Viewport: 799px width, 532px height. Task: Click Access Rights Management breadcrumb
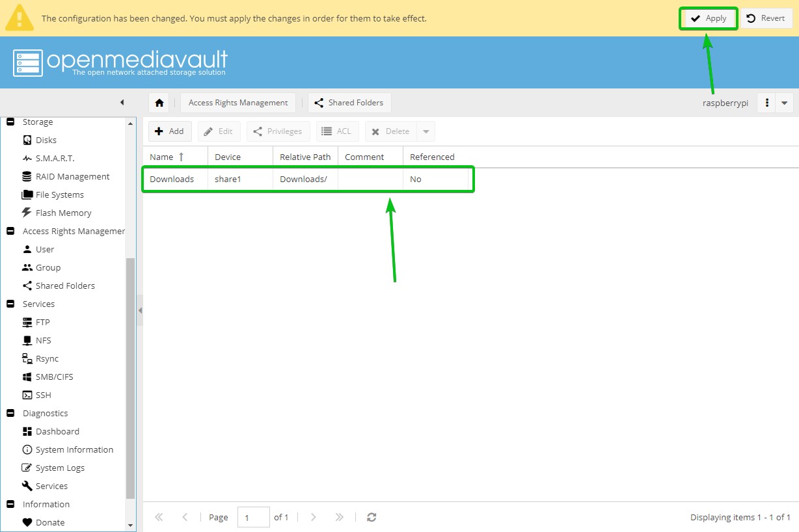pyautogui.click(x=238, y=103)
